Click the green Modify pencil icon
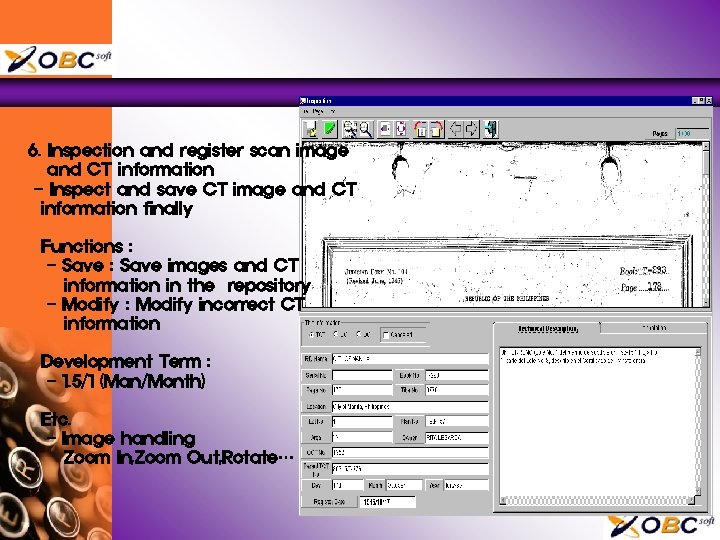 coord(330,129)
